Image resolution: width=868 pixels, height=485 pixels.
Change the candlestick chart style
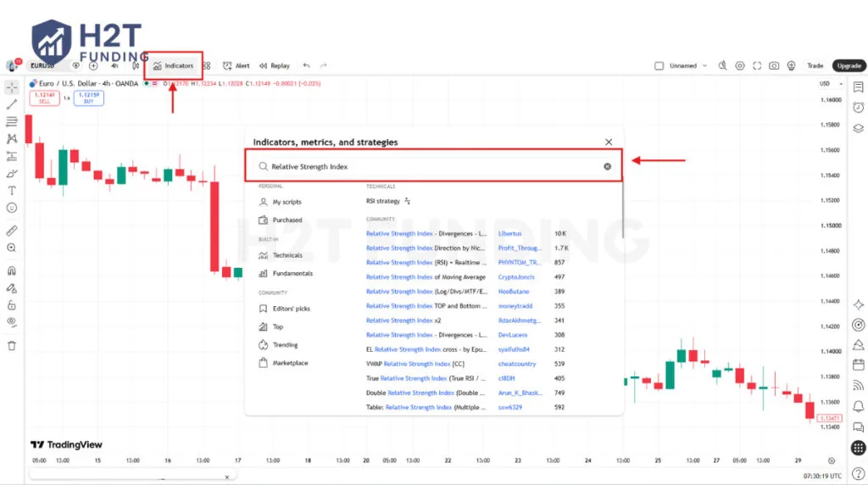click(x=136, y=66)
